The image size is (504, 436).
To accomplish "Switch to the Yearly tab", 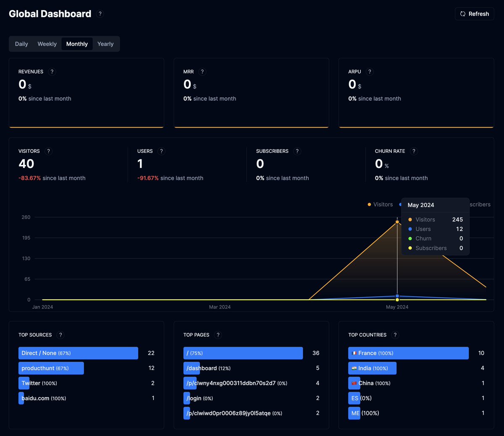I will (x=105, y=44).
